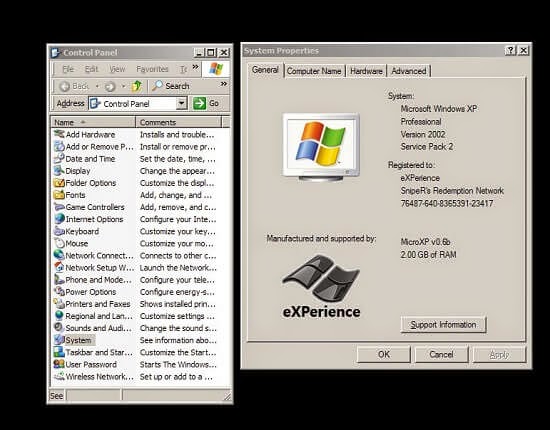
Task: Sort by the Name column header
Action: 93,122
